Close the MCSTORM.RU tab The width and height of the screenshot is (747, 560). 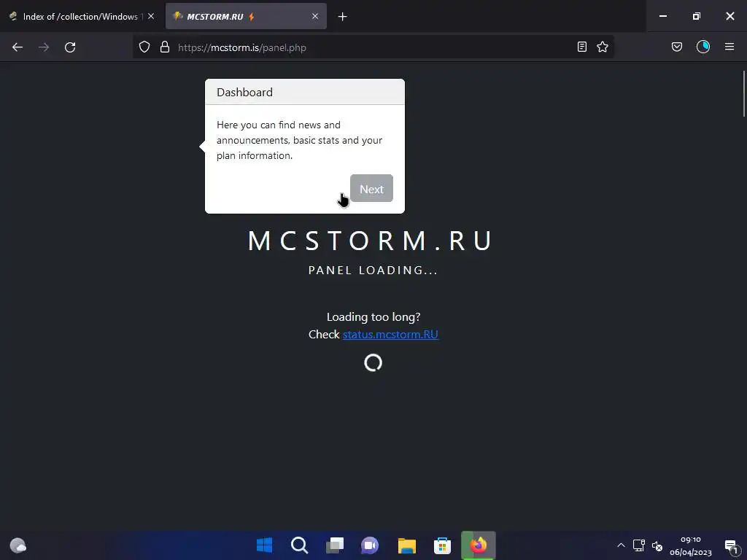click(x=315, y=16)
